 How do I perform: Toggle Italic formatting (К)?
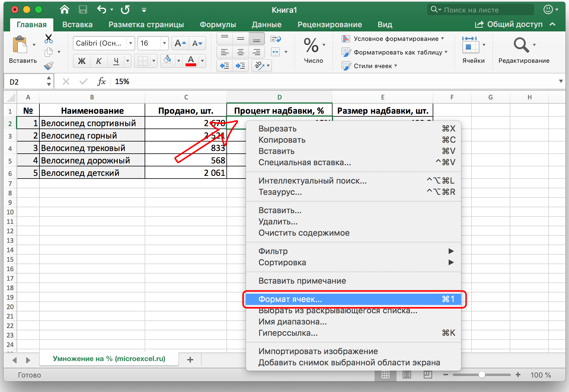pyautogui.click(x=99, y=61)
